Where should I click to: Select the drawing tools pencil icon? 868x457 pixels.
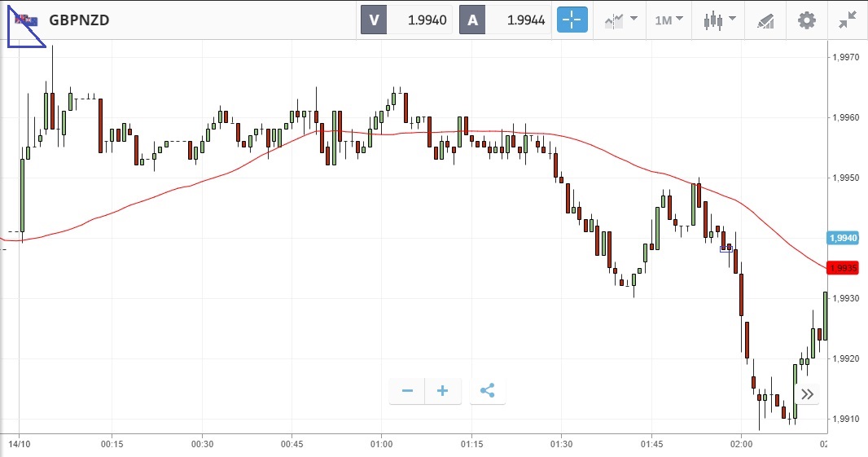click(765, 20)
